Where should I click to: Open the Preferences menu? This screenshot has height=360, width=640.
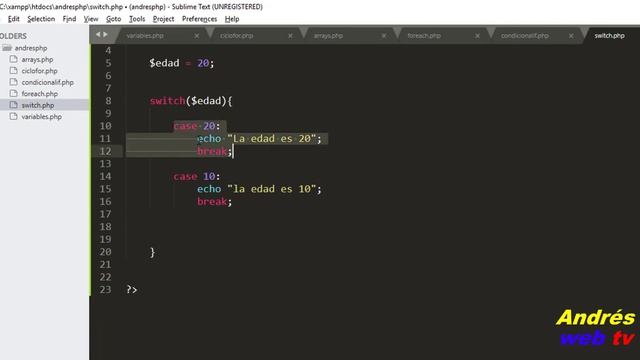(x=200, y=19)
